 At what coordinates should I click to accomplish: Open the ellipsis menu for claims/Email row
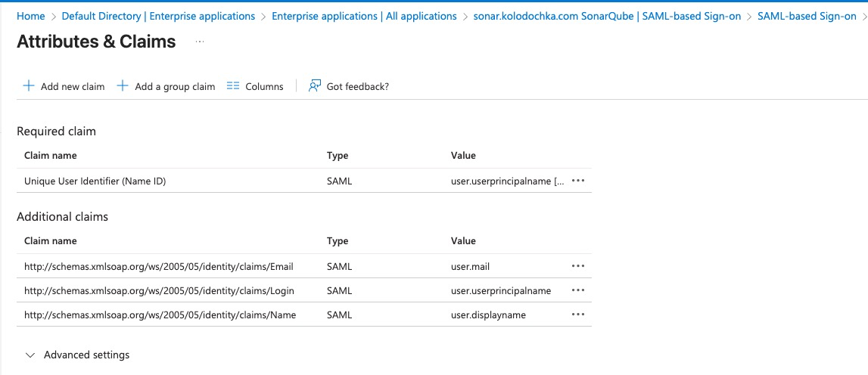tap(578, 266)
